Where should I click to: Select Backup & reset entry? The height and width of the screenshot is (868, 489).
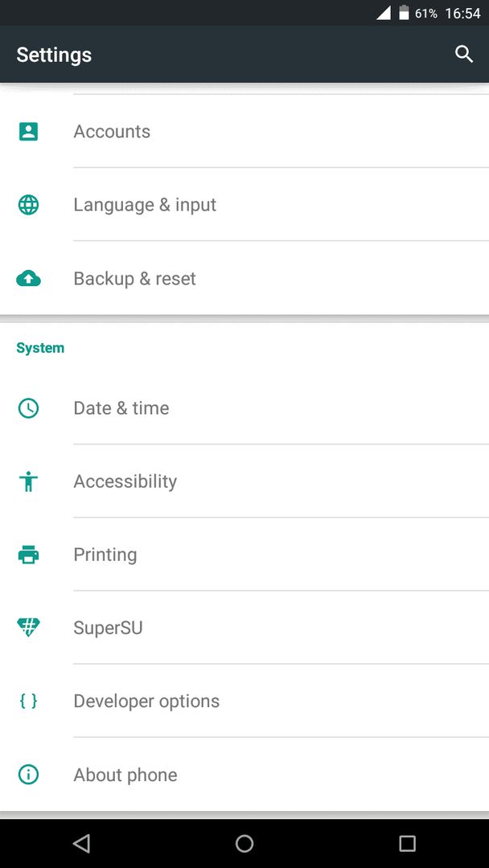click(x=135, y=279)
